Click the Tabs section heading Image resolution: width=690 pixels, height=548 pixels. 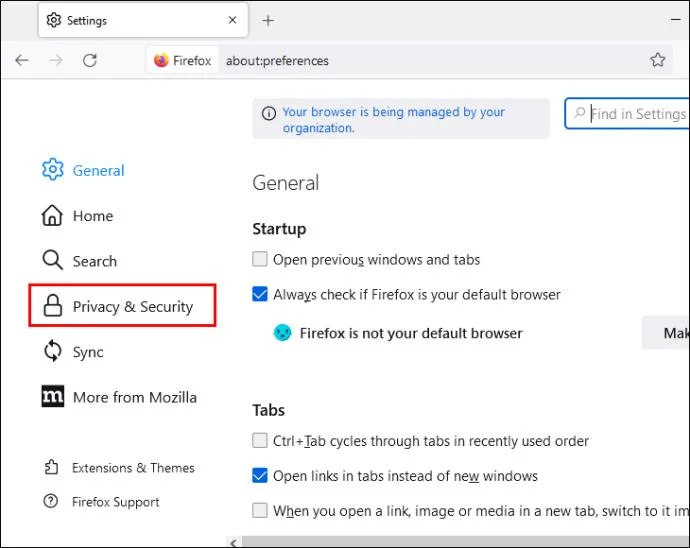[268, 410]
